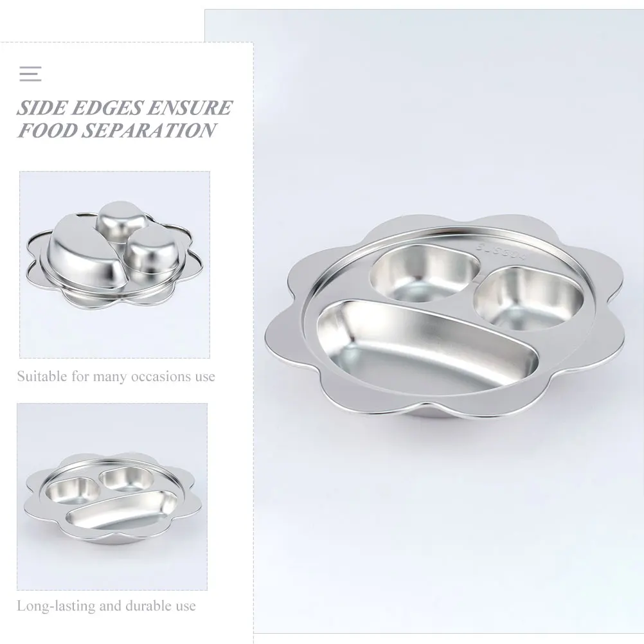Viewport: 644px width, 644px height.
Task: Click the 'FOOD SEPARATION' heading line
Action: [x=116, y=130]
